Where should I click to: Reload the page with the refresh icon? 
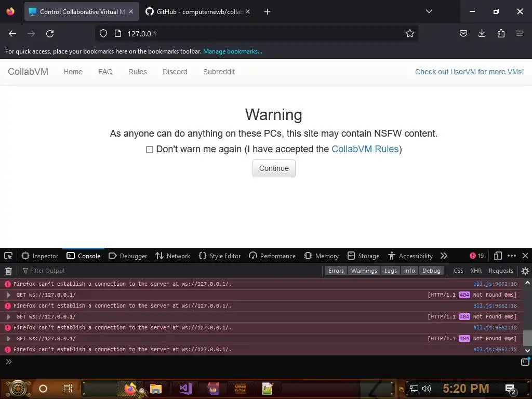50,34
